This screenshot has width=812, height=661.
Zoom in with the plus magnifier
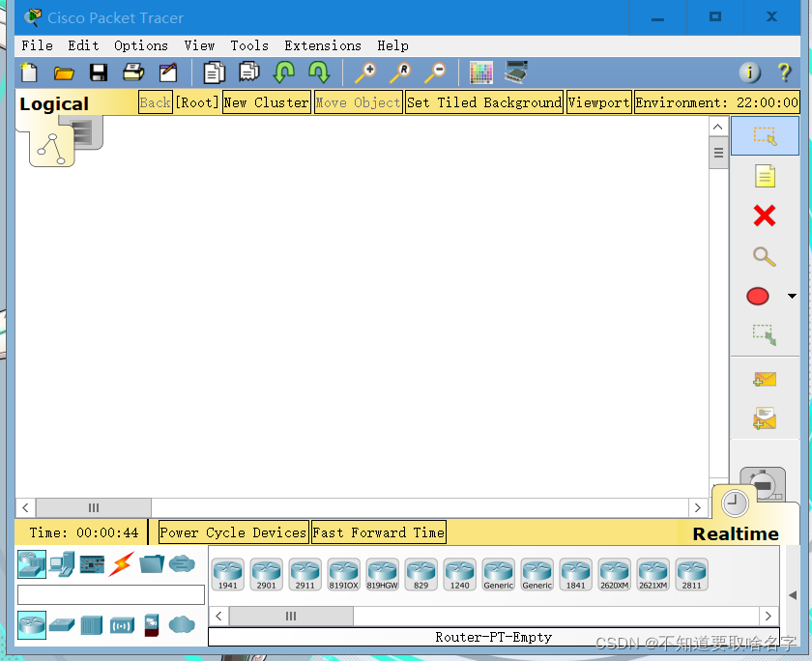[x=365, y=72]
